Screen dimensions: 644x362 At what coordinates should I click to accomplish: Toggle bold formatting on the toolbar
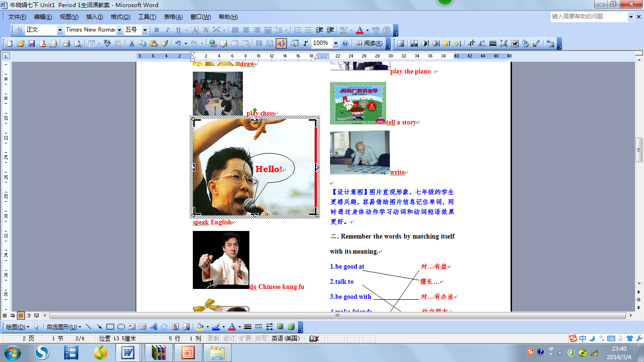click(157, 30)
